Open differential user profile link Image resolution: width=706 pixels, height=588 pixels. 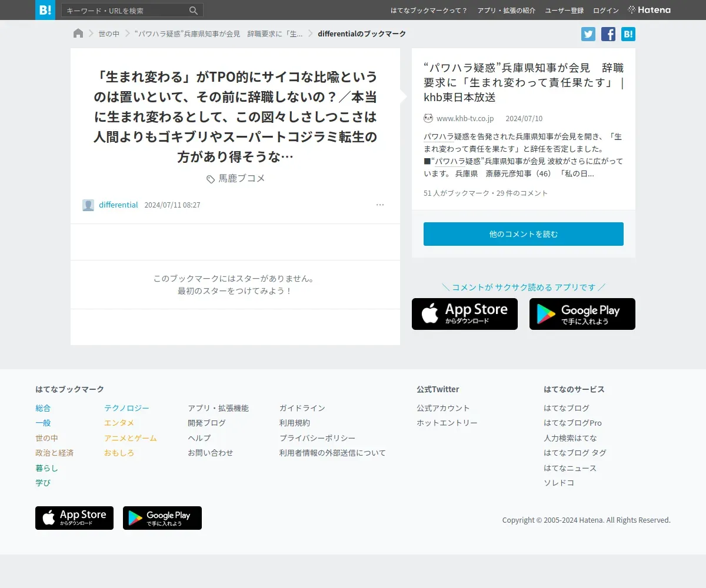click(118, 205)
